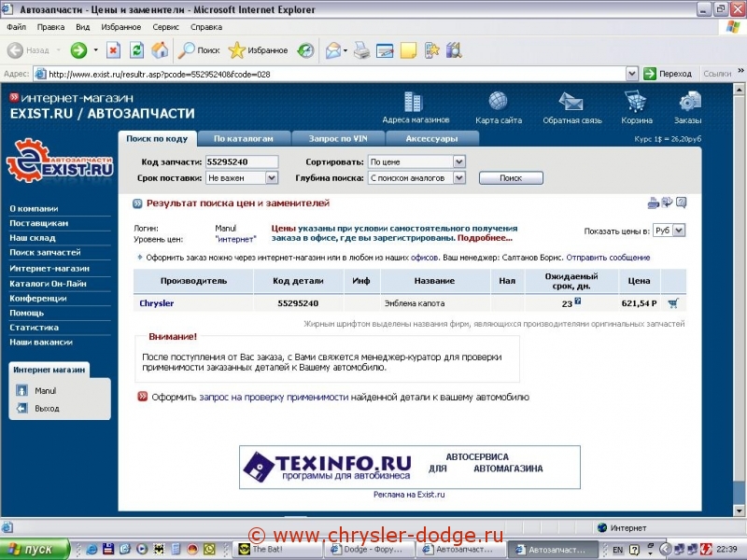Open the Справка menu
This screenshot has height=560, width=747.
click(206, 27)
